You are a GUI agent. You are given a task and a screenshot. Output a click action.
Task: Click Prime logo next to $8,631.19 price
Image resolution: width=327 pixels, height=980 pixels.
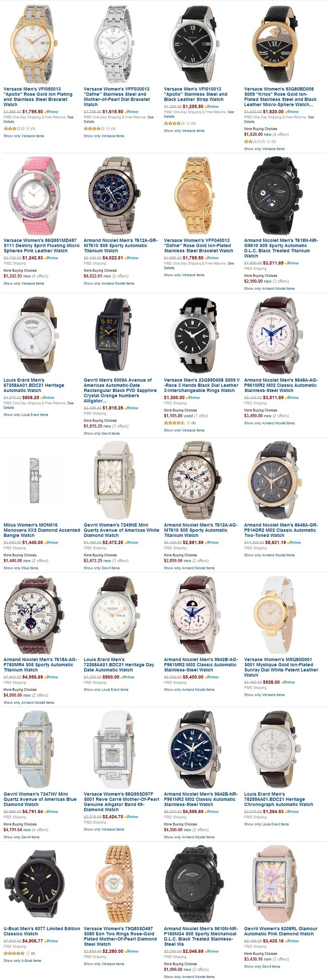coord(294,542)
